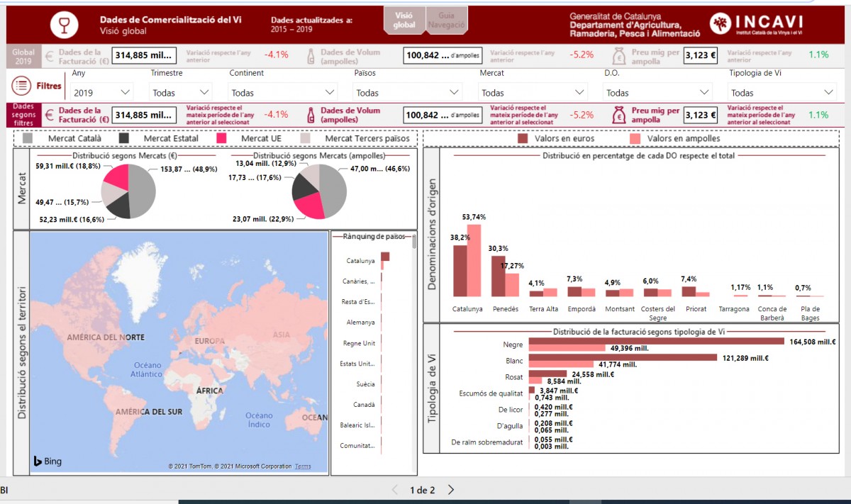The image size is (851, 504).
Task: Click the euro icon beside filtered Facturació
Action: point(50,116)
